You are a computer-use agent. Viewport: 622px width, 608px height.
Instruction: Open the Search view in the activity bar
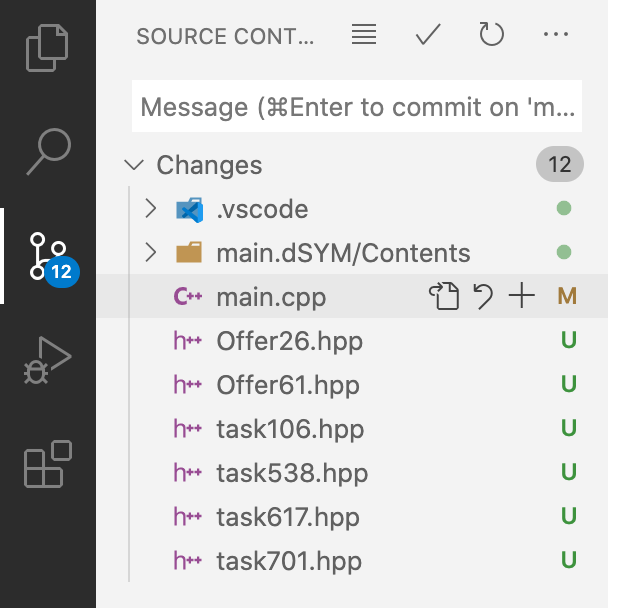(47, 152)
